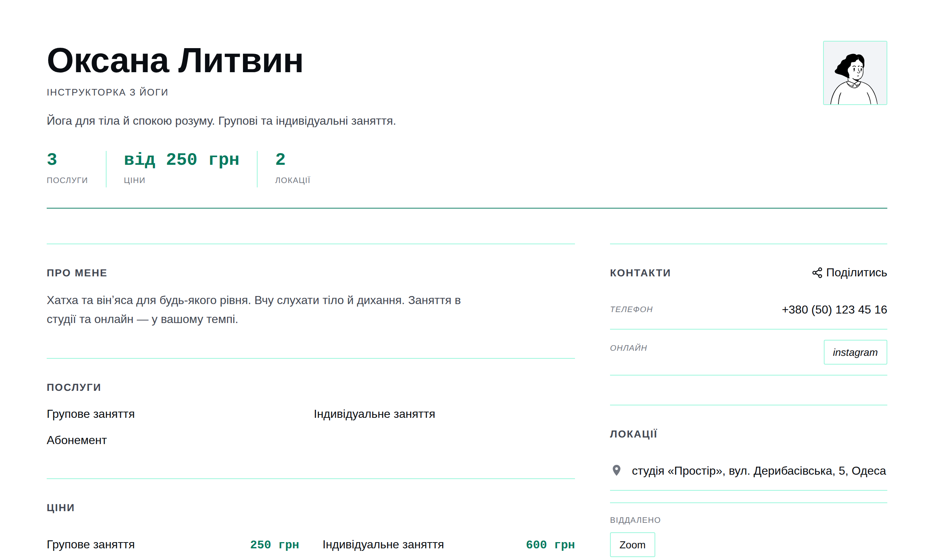Select the address студія «Простір», вул. Дерибасівська
Image resolution: width=934 pixels, height=560 pixels.
759,471
